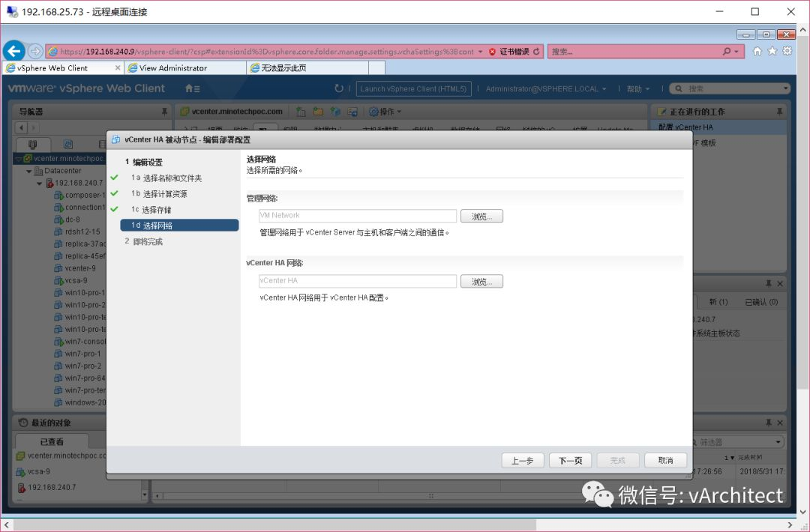Click 上一步 back button
This screenshot has width=810, height=532.
[522, 460]
